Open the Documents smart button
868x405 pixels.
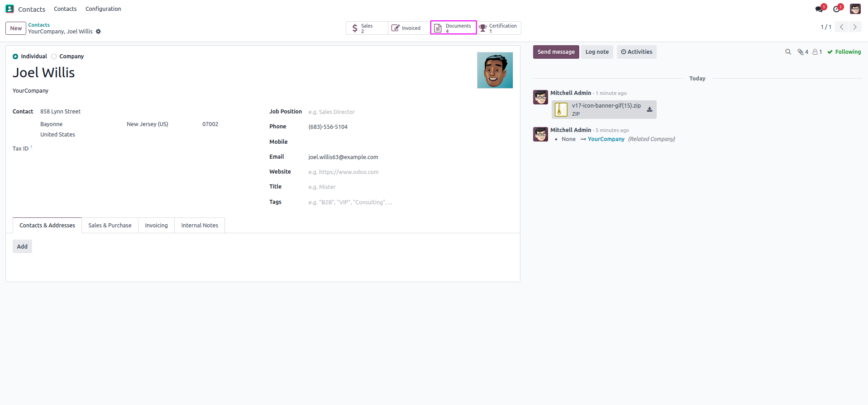point(453,28)
